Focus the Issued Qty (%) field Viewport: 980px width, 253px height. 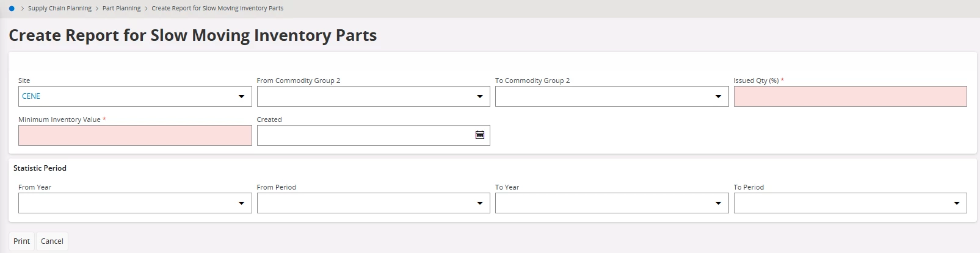tap(850, 96)
